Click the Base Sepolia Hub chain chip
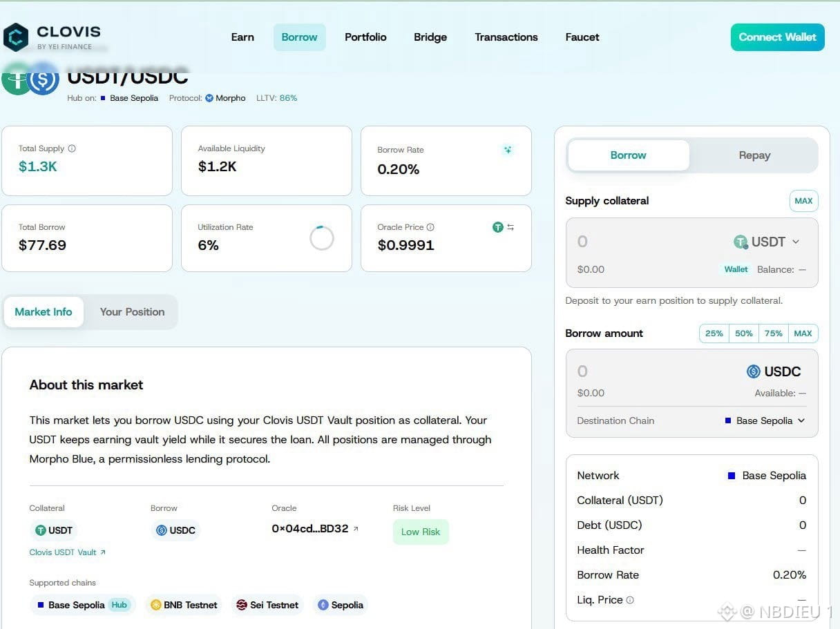The height and width of the screenshot is (629, 840). point(83,605)
